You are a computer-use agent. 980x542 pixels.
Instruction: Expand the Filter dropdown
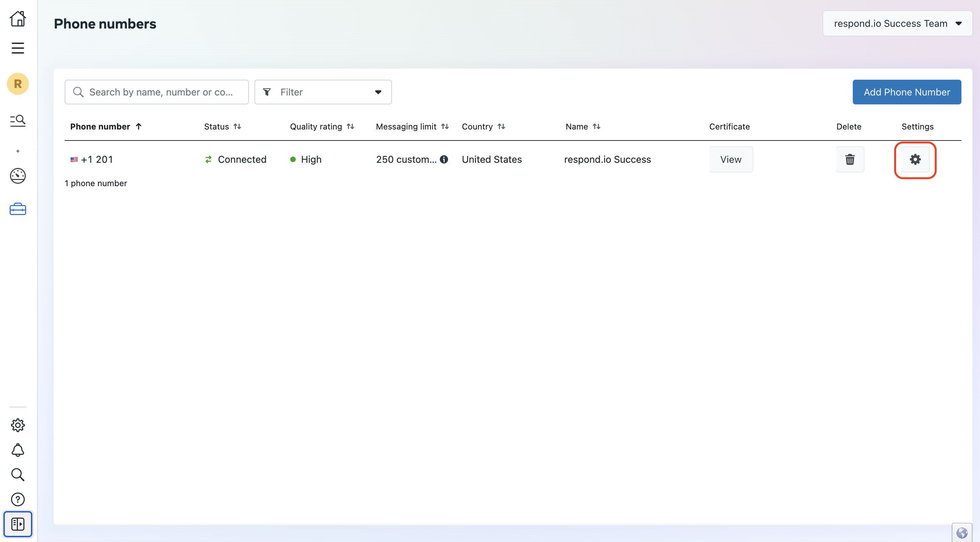(x=323, y=92)
